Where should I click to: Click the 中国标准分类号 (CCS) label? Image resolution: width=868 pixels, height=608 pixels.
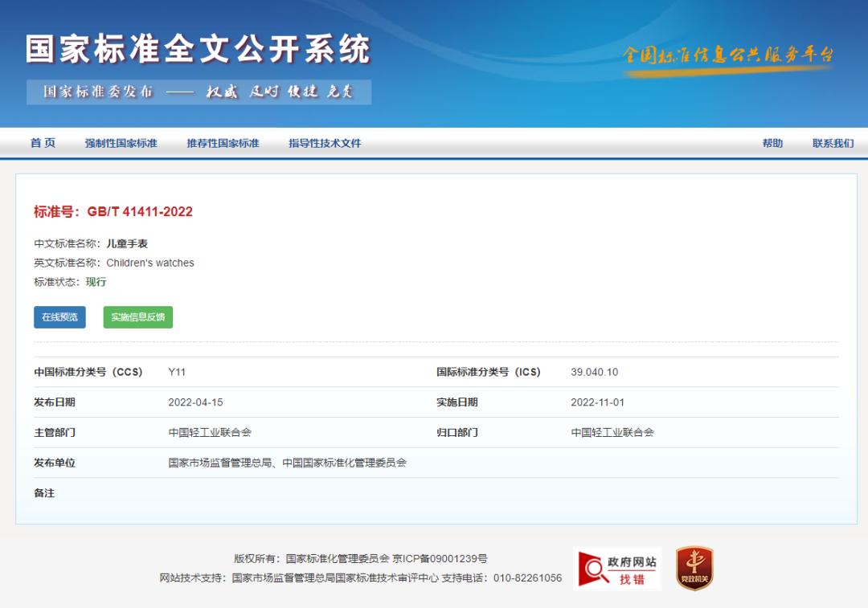coord(88,372)
